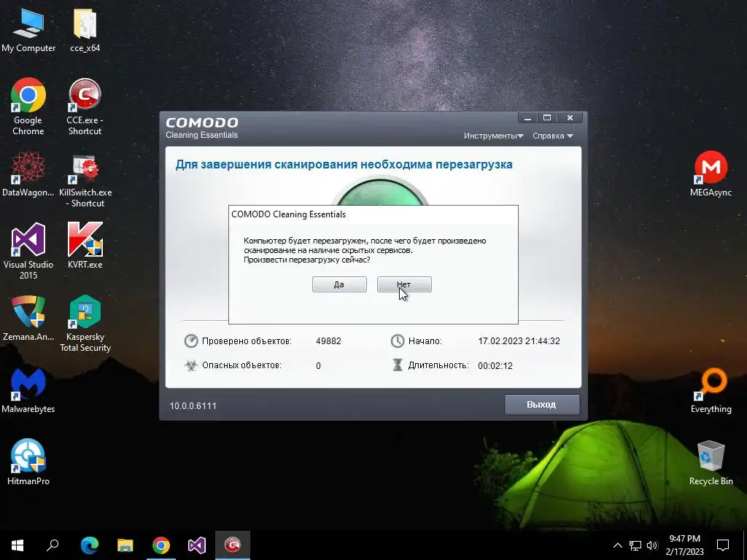The image size is (747, 560).
Task: Click the COMODO logo in window header
Action: pos(202,122)
